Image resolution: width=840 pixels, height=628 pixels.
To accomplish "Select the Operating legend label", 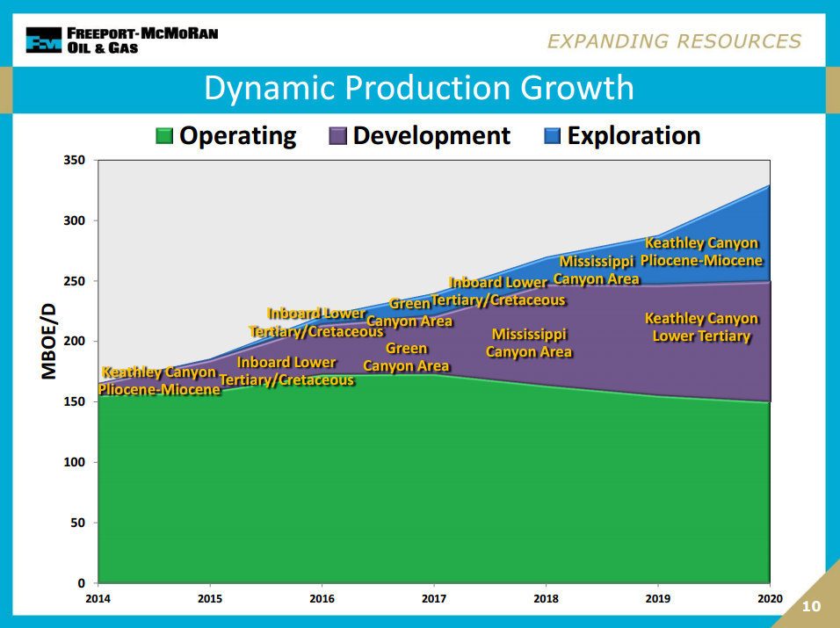I will pyautogui.click(x=237, y=136).
